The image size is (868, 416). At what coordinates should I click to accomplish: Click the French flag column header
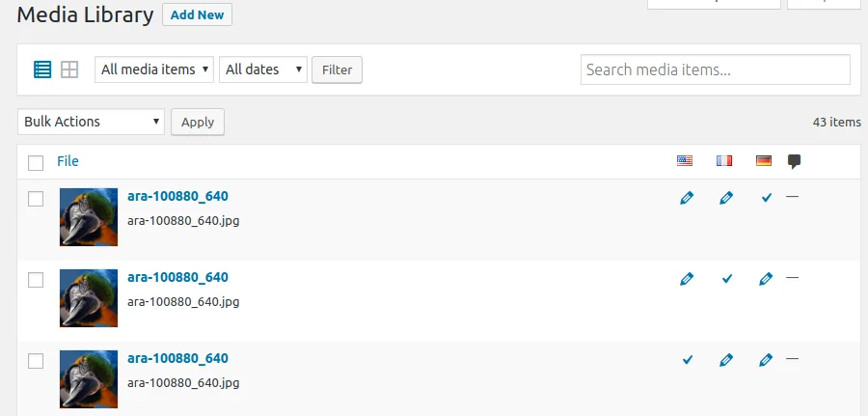point(724,160)
